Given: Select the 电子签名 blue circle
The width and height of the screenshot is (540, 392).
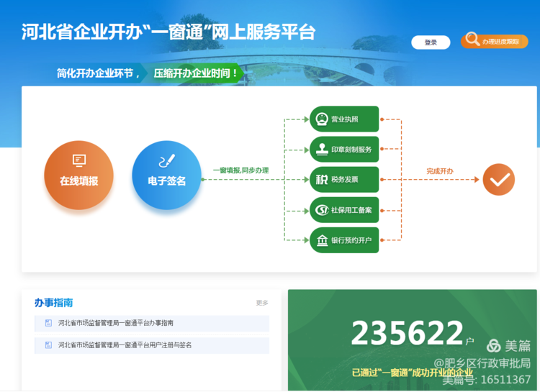Looking at the screenshot, I should pyautogui.click(x=166, y=175).
